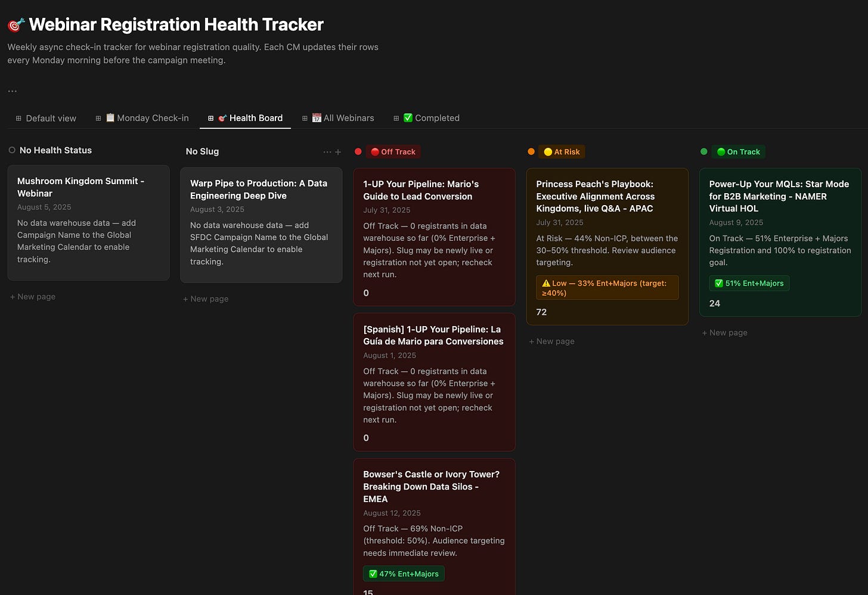Click the No Health Status circle icon
The image size is (868, 595).
pyautogui.click(x=12, y=150)
